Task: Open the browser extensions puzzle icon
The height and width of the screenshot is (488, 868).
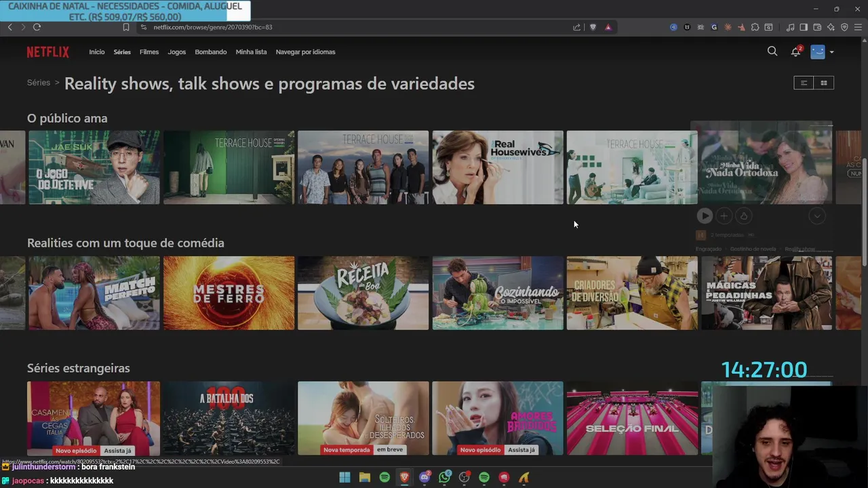Action: (755, 27)
